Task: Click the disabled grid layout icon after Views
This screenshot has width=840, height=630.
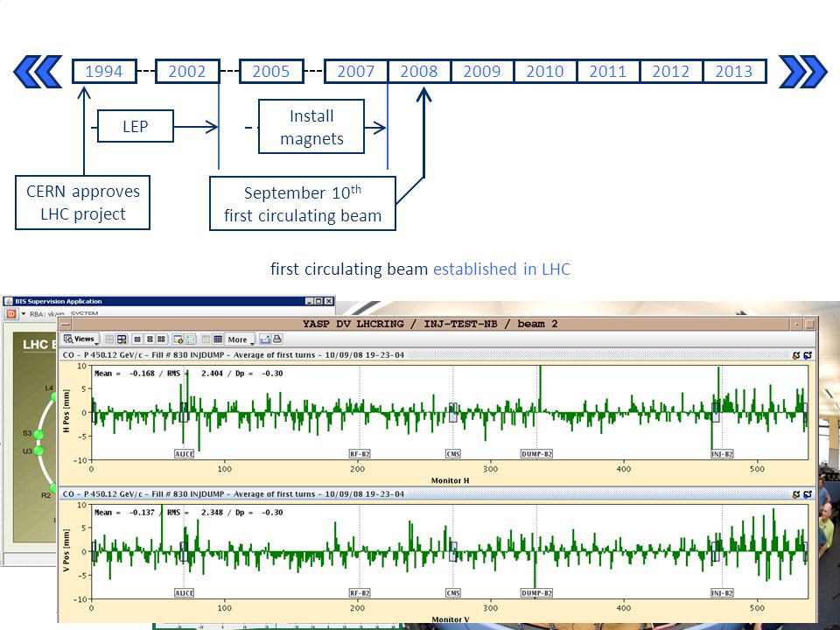Action: [x=109, y=339]
